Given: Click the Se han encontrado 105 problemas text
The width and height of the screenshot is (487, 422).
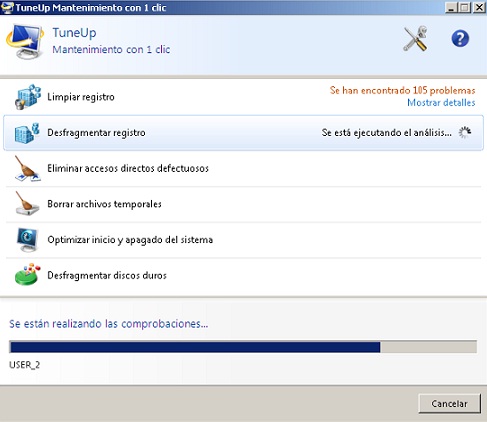Looking at the screenshot, I should click(x=402, y=90).
